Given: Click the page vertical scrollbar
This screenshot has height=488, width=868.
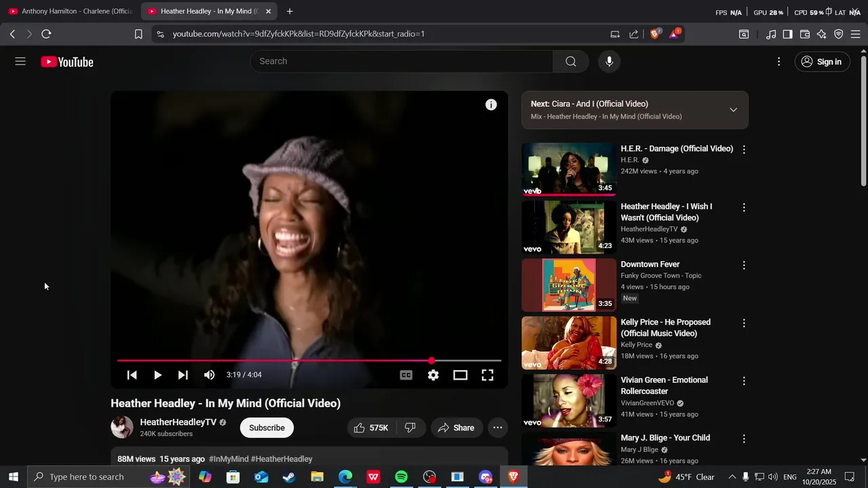Looking at the screenshot, I should click(863, 120).
